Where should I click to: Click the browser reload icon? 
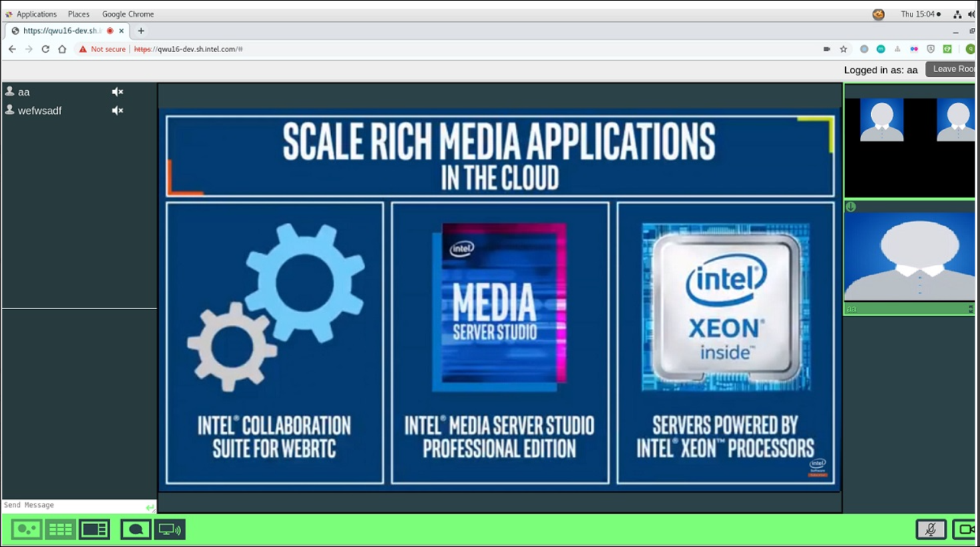tap(45, 49)
